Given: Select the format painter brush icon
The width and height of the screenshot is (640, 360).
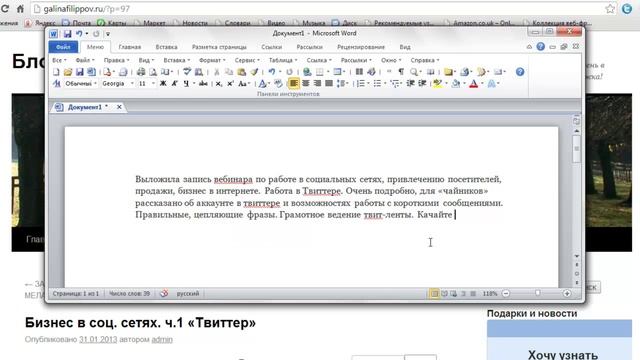Looking at the screenshot, I should [254, 72].
